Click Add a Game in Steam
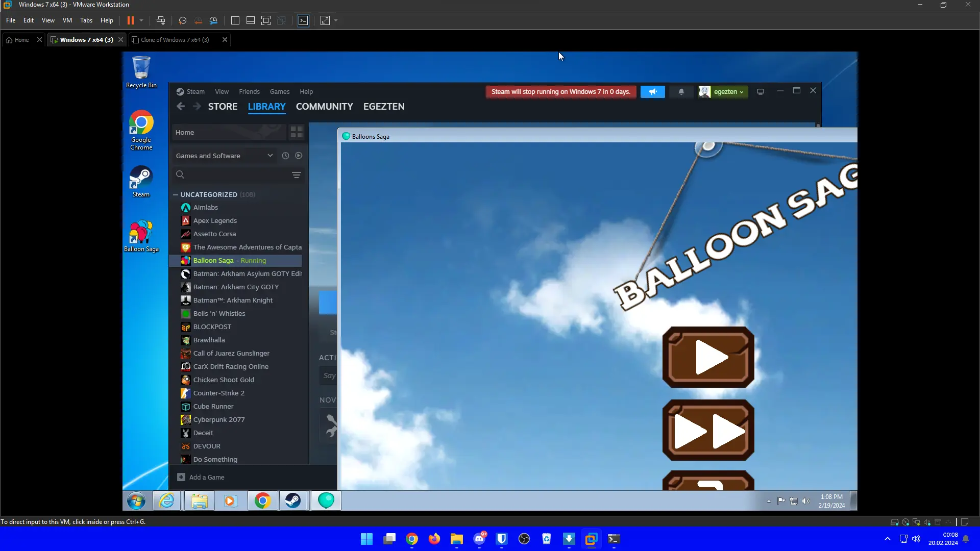This screenshot has height=551, width=980. click(201, 478)
